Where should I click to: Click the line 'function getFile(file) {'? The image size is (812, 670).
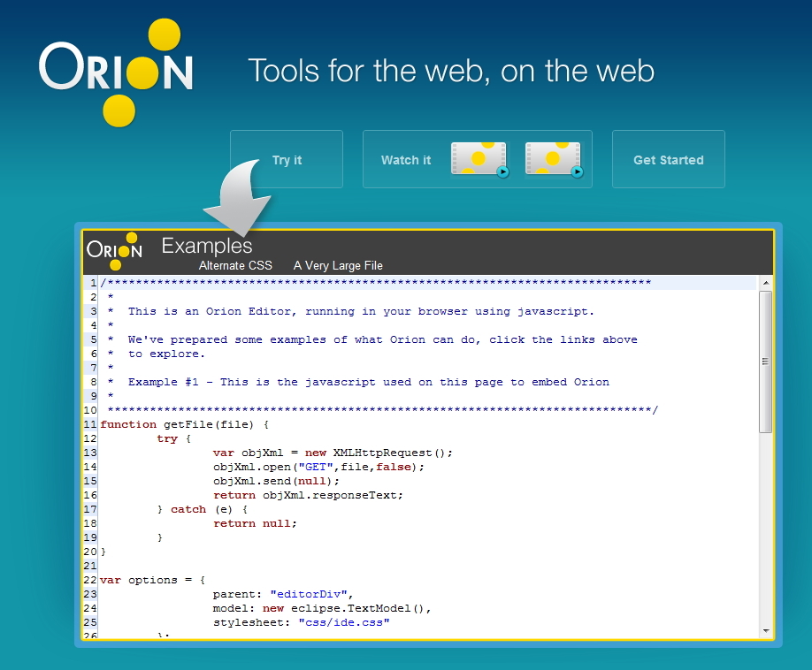coord(184,424)
